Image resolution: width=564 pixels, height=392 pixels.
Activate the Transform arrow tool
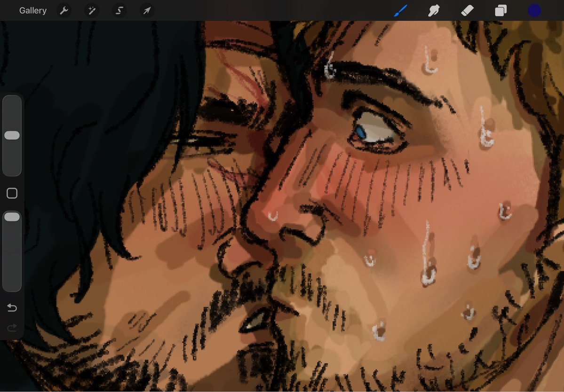147,10
